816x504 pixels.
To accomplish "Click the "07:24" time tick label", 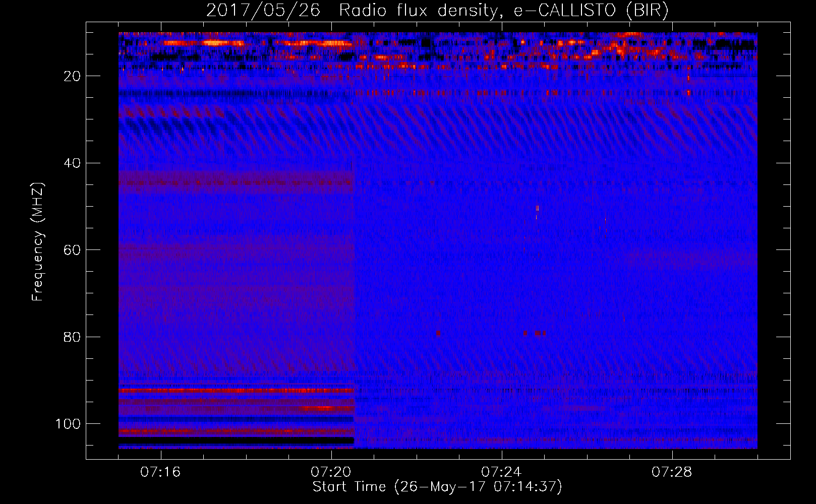I will [501, 472].
